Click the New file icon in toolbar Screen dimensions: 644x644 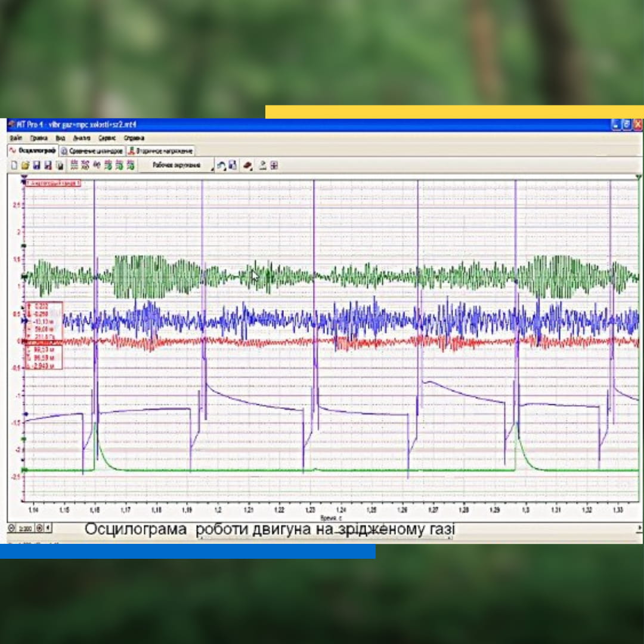point(14,165)
